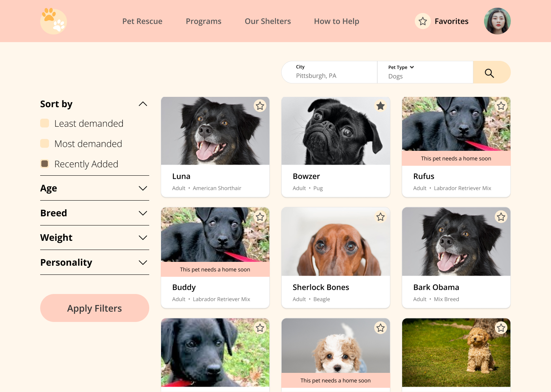
Task: Click the Apply Filters button
Action: (x=95, y=308)
